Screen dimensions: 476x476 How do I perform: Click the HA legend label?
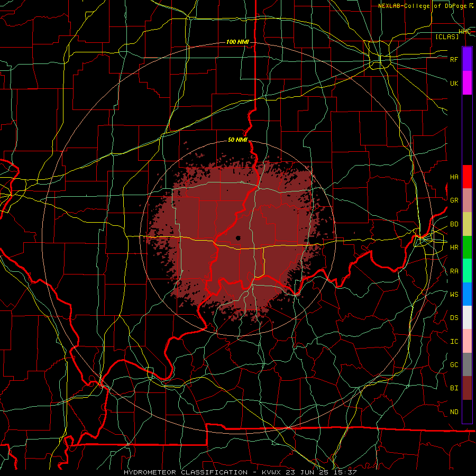(454, 177)
